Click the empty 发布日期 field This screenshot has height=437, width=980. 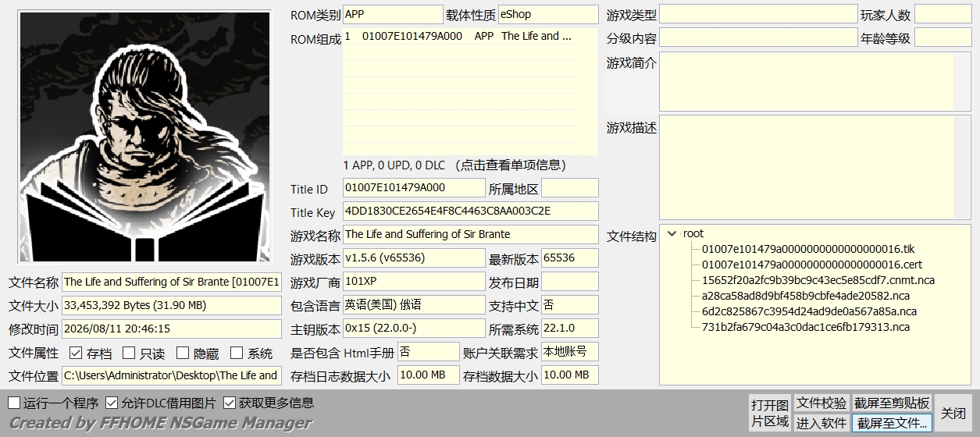click(x=569, y=282)
